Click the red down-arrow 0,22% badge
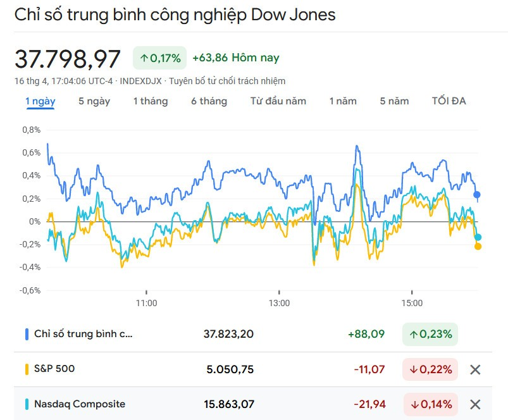The height and width of the screenshot is (420, 508). point(430,369)
